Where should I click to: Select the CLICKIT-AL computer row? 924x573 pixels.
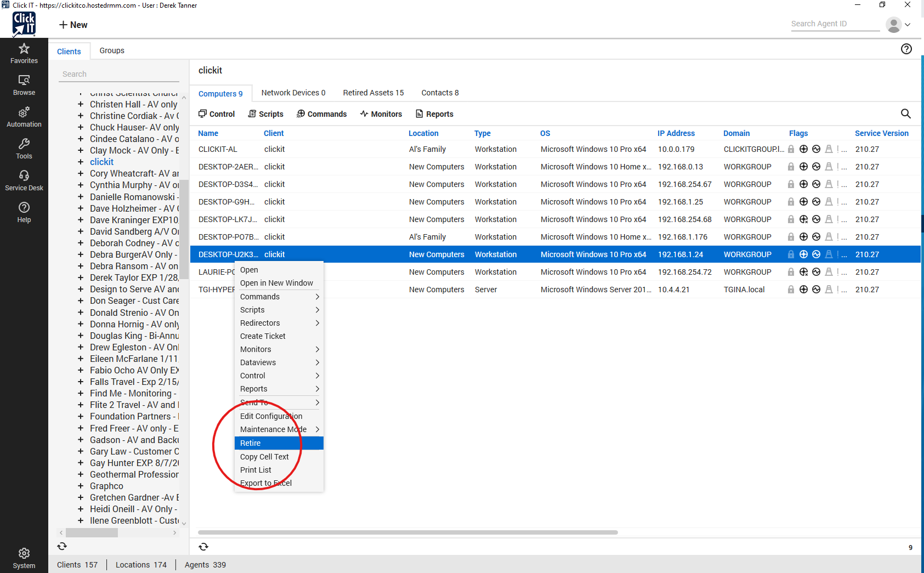(555, 149)
